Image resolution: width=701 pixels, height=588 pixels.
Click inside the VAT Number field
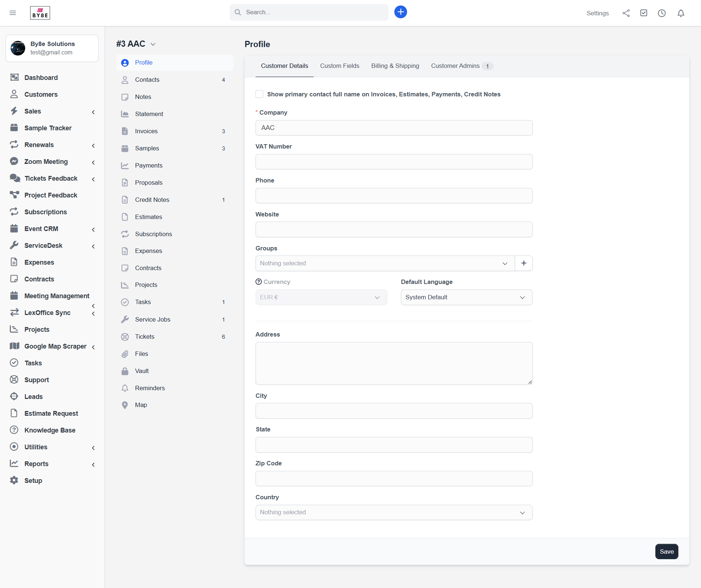click(394, 161)
